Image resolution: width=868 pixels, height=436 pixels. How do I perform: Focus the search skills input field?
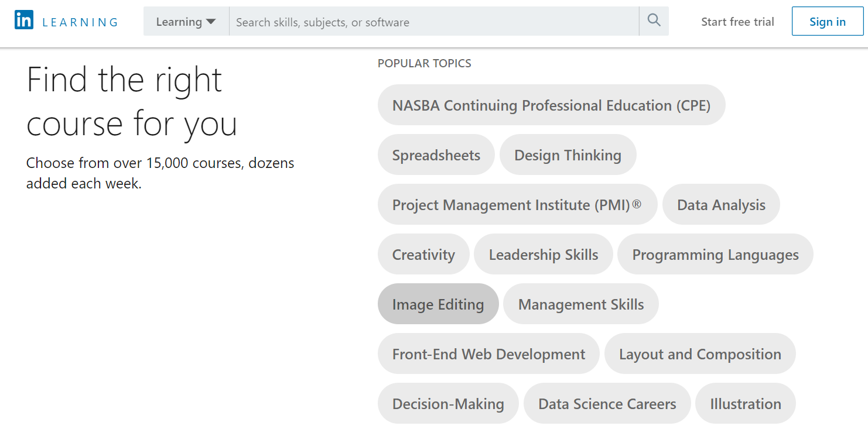tap(433, 22)
